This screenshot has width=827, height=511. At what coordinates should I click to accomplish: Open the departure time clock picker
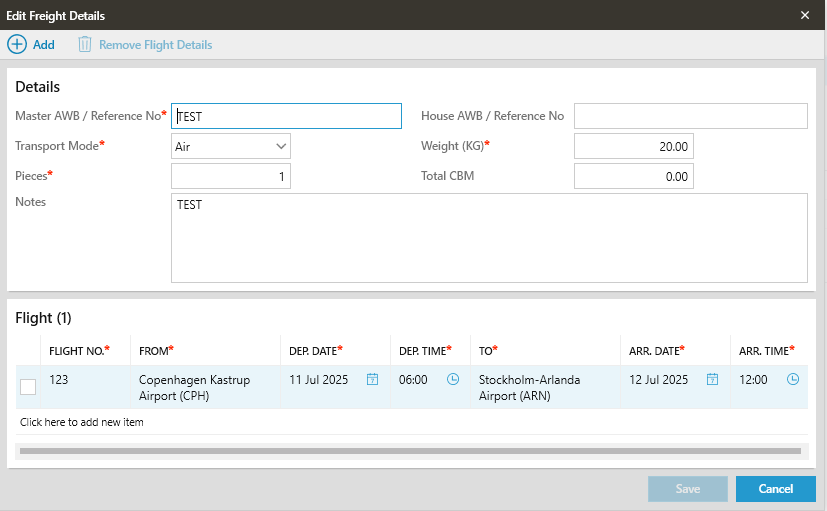[x=453, y=380]
